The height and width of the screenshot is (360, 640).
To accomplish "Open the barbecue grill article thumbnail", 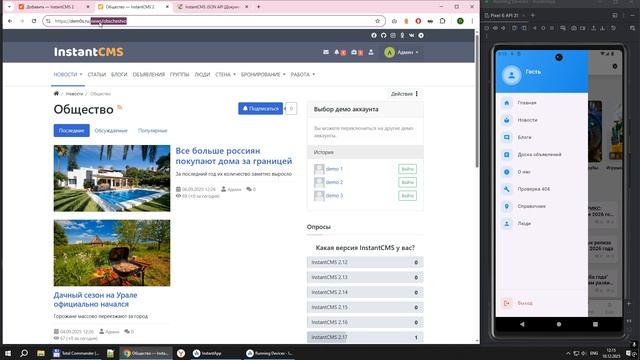I will [112, 253].
